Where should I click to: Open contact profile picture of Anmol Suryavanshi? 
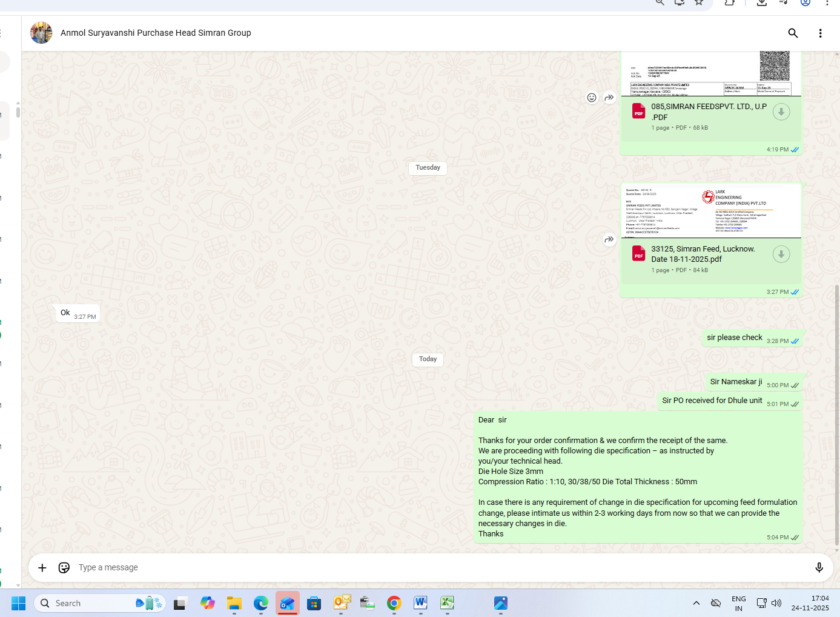[41, 33]
